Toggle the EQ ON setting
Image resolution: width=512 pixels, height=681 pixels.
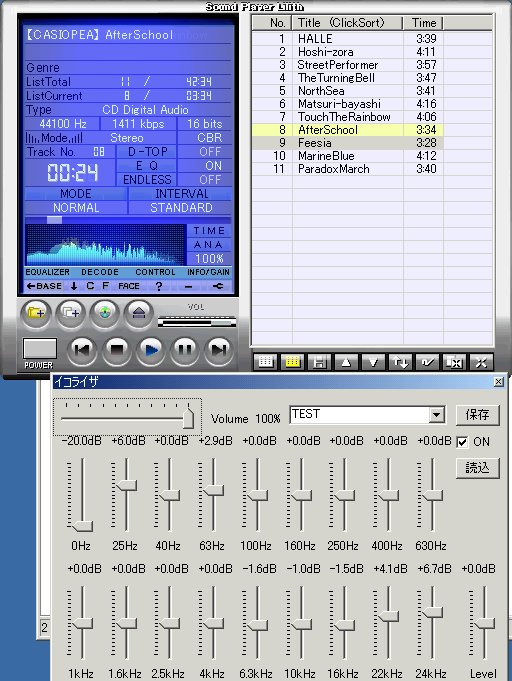(213, 165)
